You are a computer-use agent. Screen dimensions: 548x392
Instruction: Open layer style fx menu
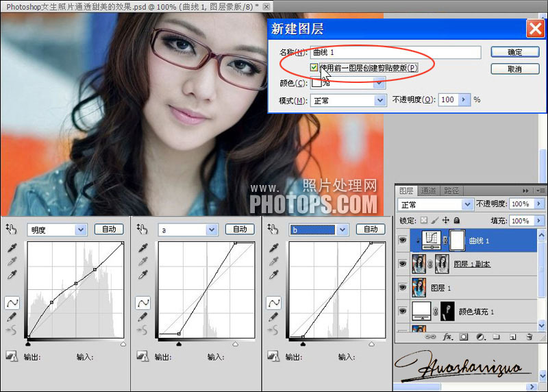[x=447, y=336]
